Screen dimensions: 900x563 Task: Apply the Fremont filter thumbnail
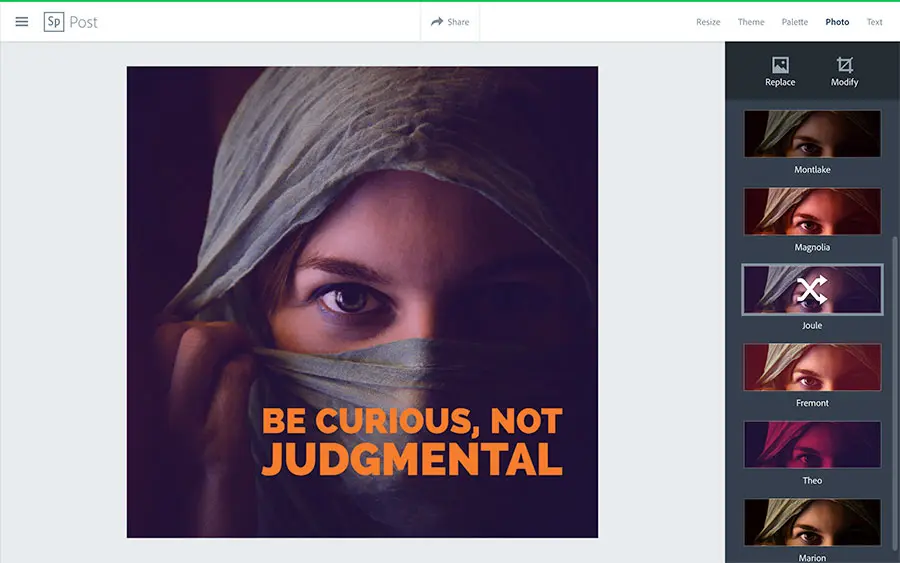812,367
